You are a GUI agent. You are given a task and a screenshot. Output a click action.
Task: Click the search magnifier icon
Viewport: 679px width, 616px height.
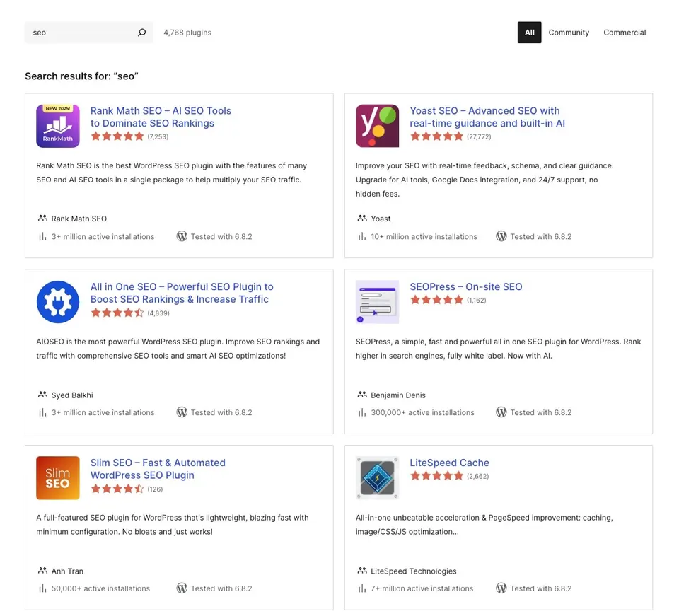[141, 33]
